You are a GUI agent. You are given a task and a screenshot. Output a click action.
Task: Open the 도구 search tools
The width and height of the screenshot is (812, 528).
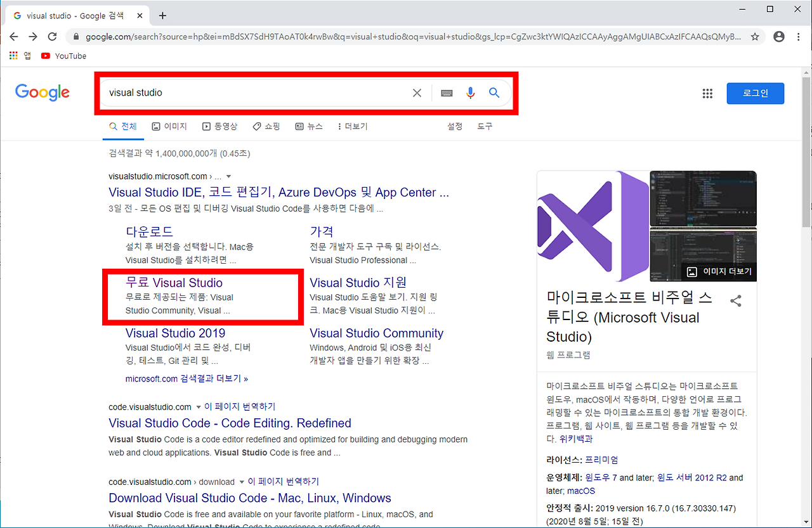pyautogui.click(x=485, y=127)
